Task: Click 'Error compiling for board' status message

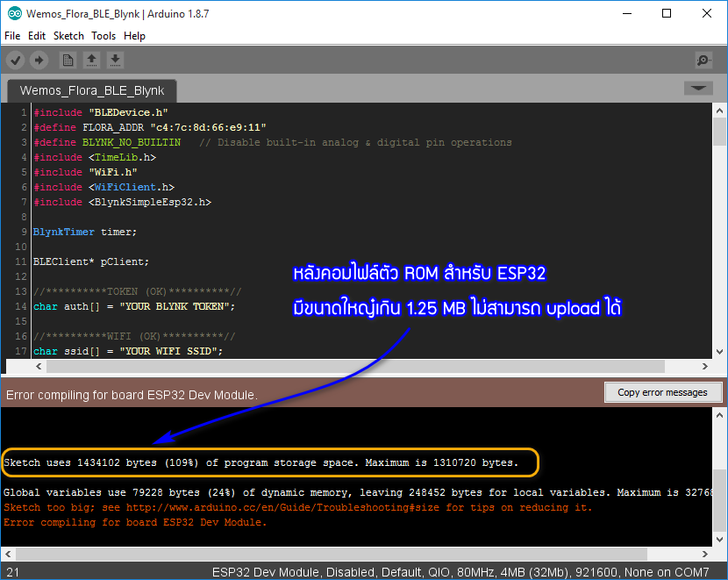Action: (x=132, y=395)
